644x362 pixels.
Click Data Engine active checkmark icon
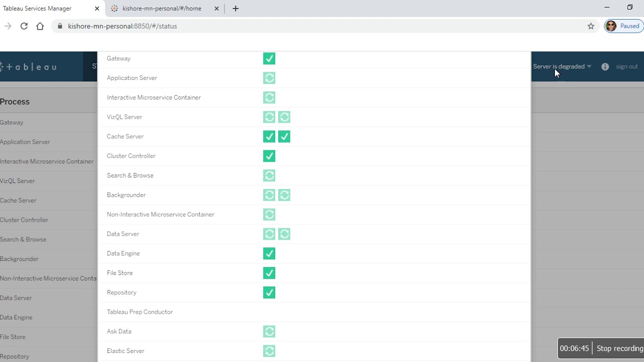269,253
